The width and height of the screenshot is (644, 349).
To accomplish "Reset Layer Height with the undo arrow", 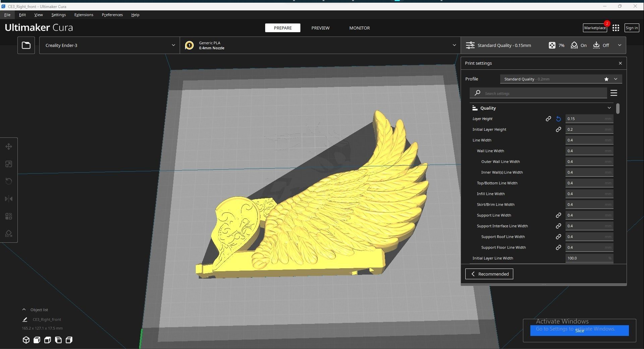I will coord(558,119).
